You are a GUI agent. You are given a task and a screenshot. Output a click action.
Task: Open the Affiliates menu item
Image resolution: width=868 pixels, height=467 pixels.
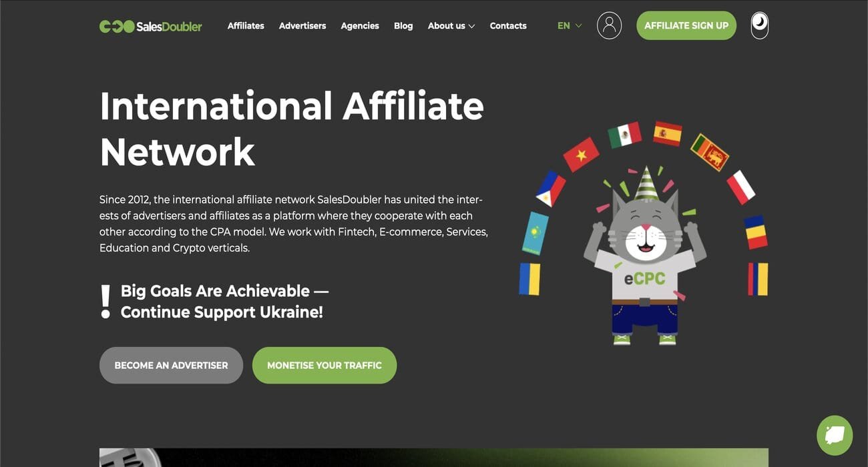pos(246,25)
